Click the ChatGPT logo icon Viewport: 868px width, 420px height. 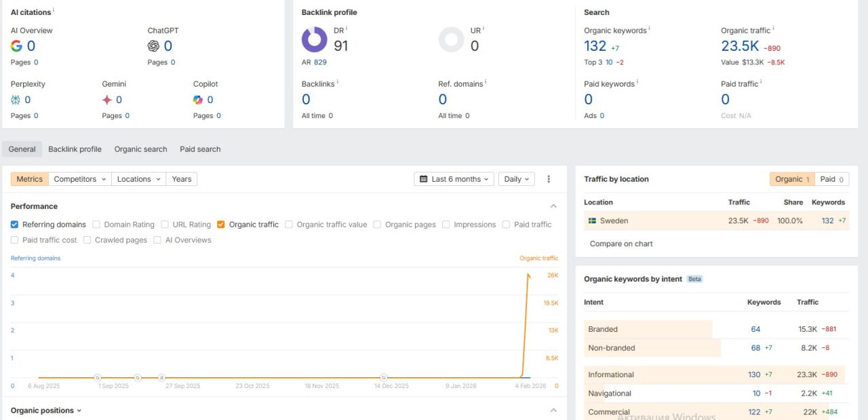pos(153,46)
